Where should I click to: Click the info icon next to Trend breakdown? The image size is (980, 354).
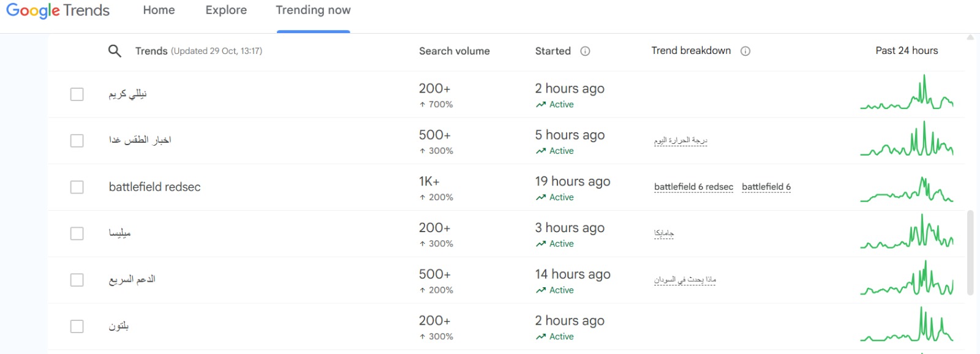coord(745,51)
